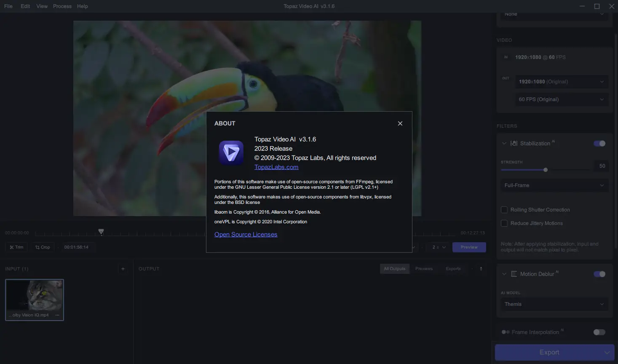Open the Process menu
Viewport: 618px width, 364px height.
62,6
